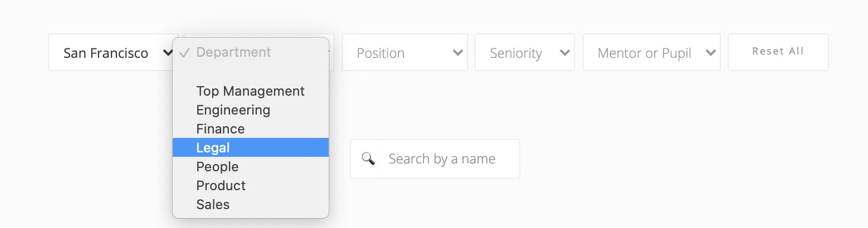Pick Finance from the department options
This screenshot has width=868, height=228.
coord(251,128)
